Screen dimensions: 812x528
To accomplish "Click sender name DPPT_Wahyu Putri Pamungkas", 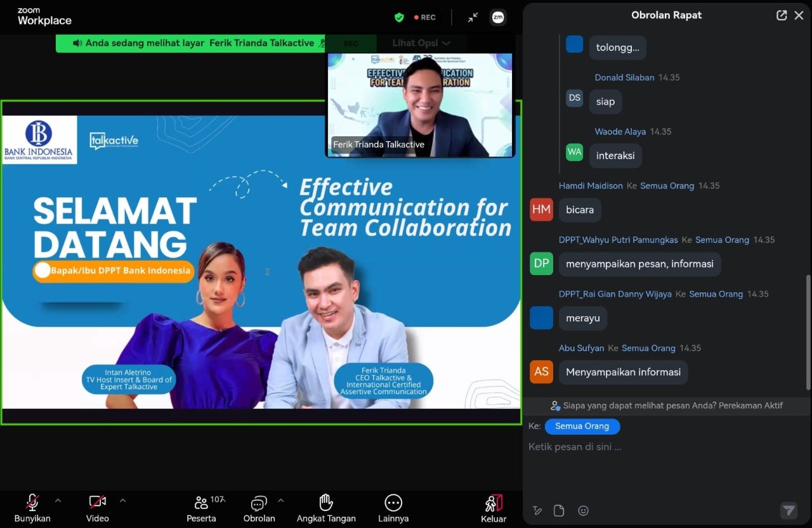I will pyautogui.click(x=619, y=240).
